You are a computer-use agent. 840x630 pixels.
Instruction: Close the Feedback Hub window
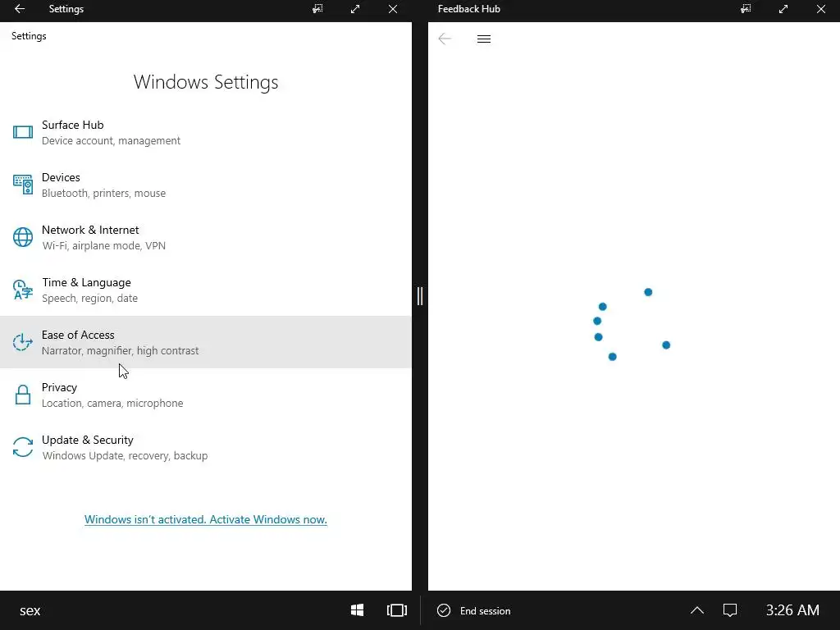[820, 9]
